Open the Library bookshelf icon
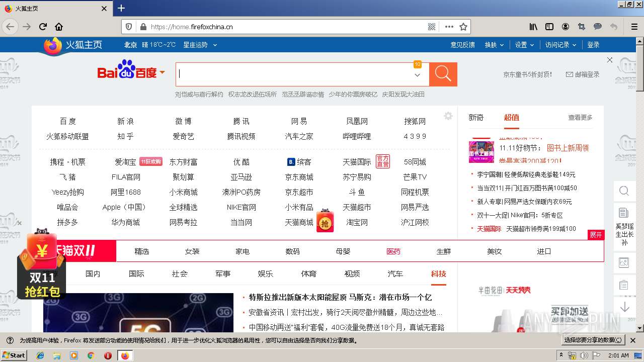This screenshot has width=644, height=362. coord(533,27)
